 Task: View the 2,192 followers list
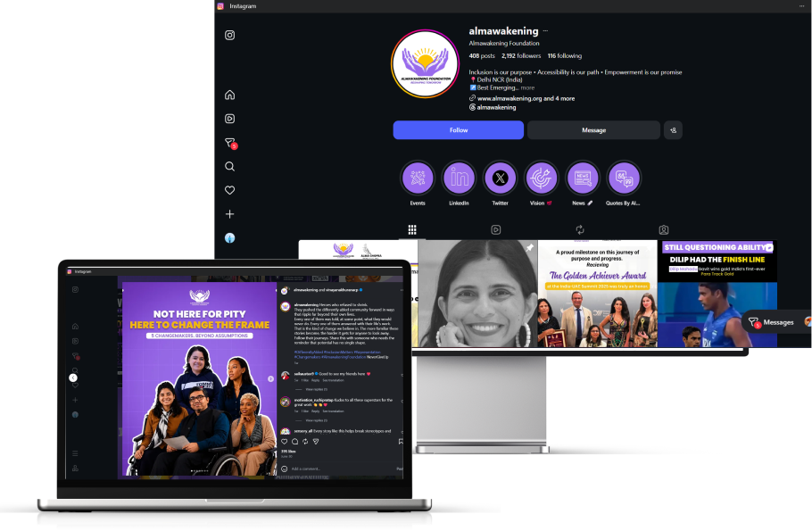(521, 56)
